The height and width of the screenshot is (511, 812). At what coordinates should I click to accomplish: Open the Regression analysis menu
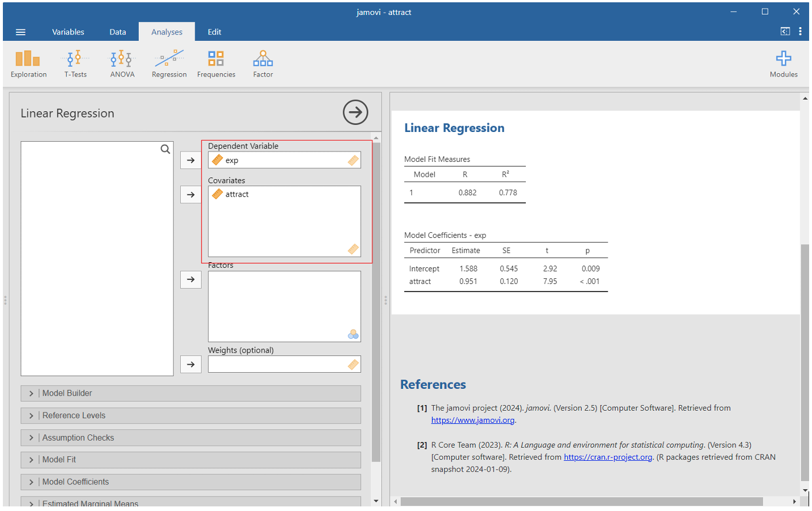point(169,63)
